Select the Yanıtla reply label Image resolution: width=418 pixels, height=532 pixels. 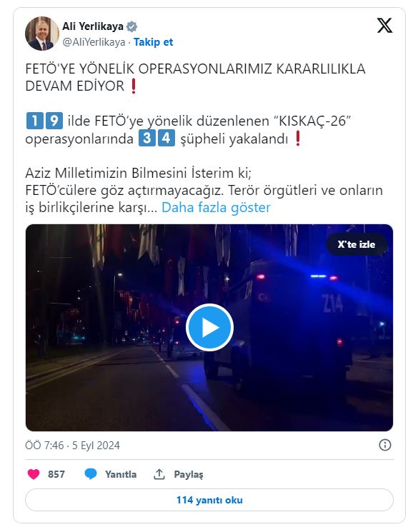point(121,474)
